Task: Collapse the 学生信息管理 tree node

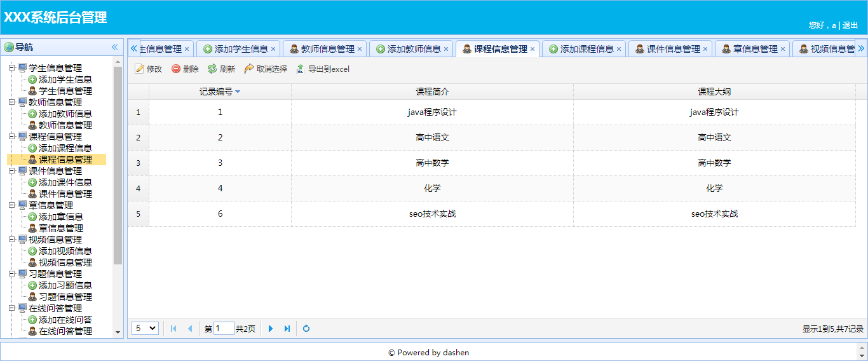Action: 13,68
